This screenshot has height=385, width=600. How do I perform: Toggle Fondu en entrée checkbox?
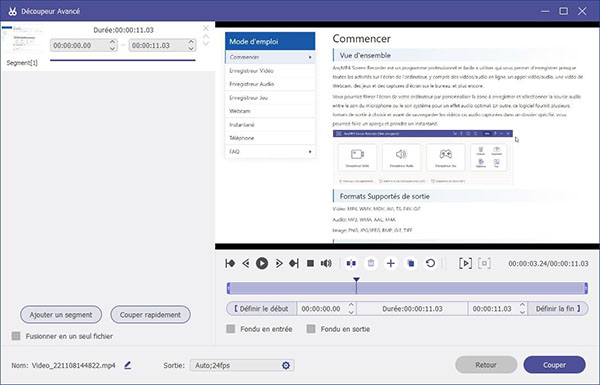click(x=231, y=329)
